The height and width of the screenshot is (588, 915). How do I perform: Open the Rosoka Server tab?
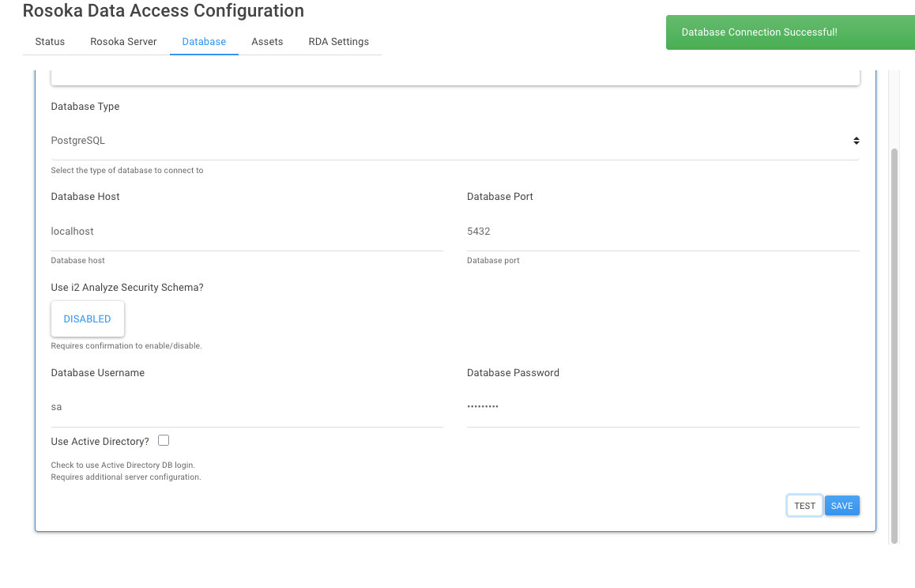pyautogui.click(x=123, y=41)
